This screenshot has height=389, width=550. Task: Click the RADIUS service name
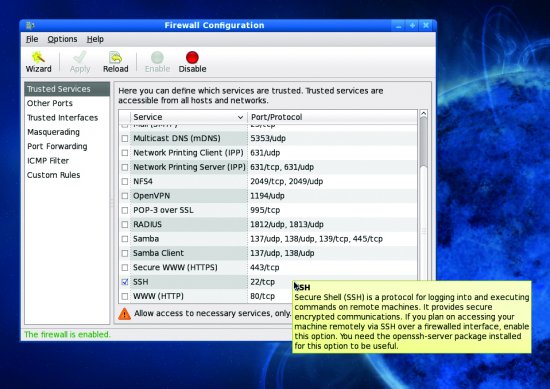pyautogui.click(x=147, y=224)
